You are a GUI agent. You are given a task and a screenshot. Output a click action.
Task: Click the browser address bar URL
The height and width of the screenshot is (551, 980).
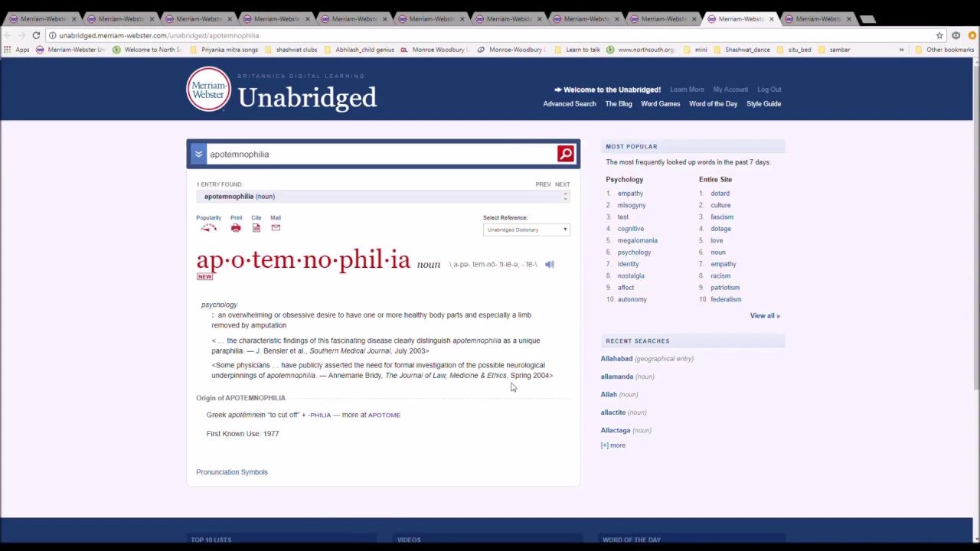(x=159, y=35)
